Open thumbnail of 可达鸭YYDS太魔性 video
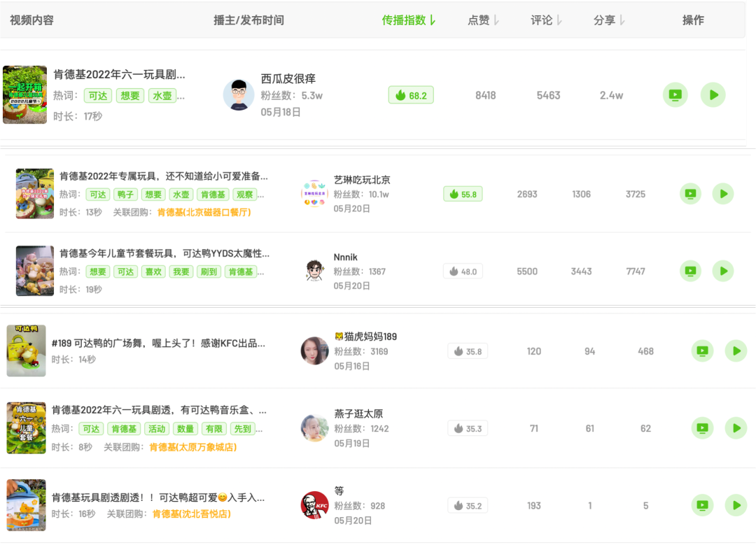756x545 pixels. [x=35, y=271]
